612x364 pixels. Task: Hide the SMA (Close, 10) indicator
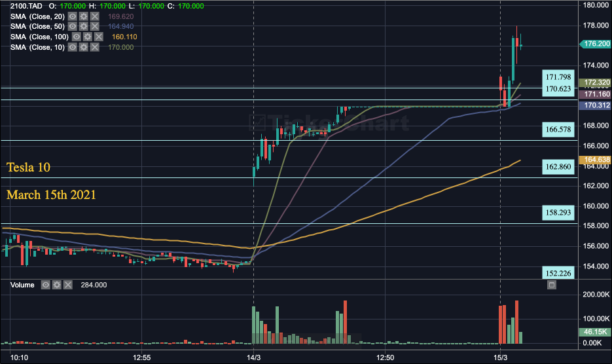click(x=72, y=47)
